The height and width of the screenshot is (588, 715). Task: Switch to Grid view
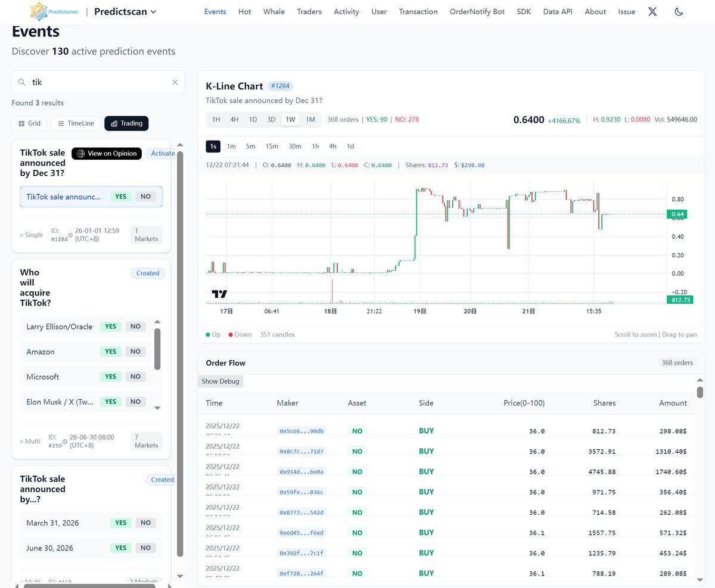29,123
